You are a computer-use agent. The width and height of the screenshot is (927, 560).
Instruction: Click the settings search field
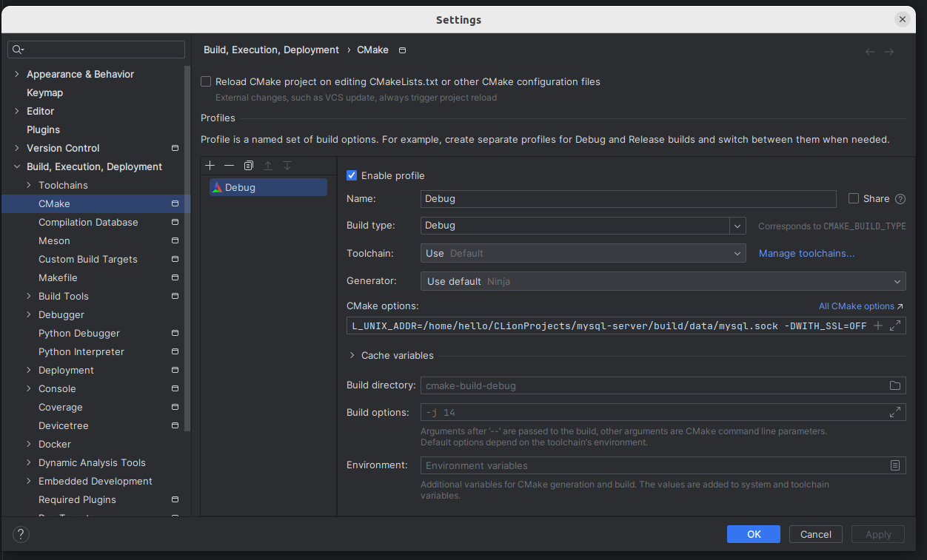(96, 50)
